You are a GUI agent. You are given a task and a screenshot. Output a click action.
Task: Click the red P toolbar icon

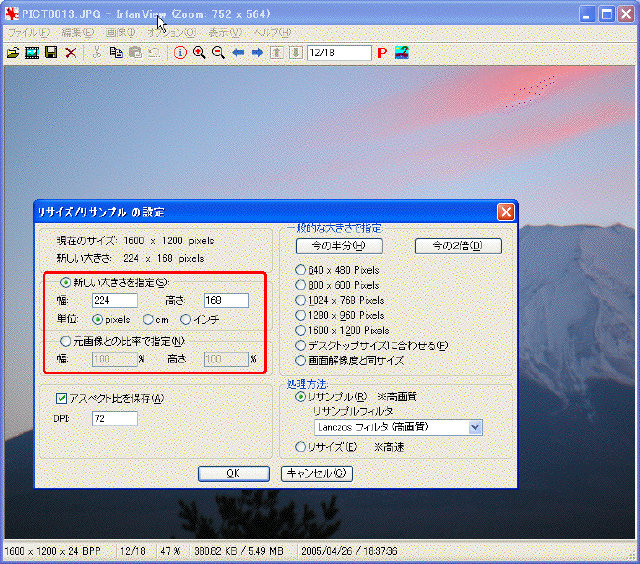[382, 52]
